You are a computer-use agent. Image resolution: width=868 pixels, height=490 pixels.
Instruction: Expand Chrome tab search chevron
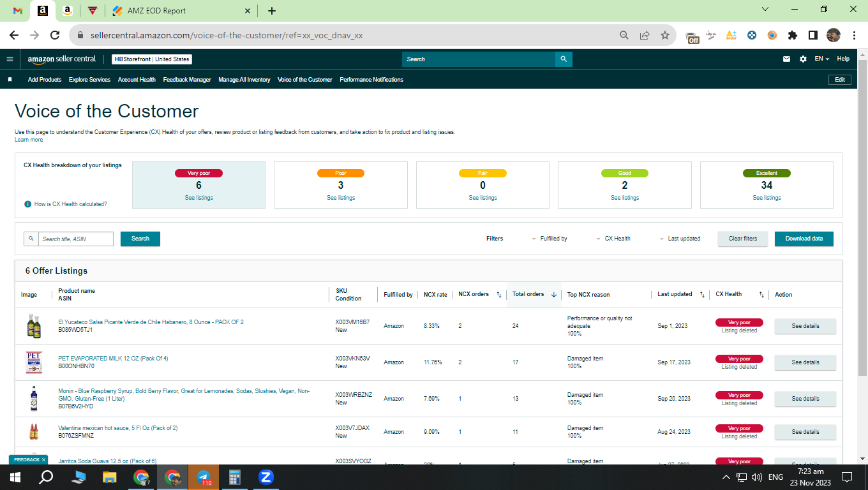pyautogui.click(x=766, y=9)
